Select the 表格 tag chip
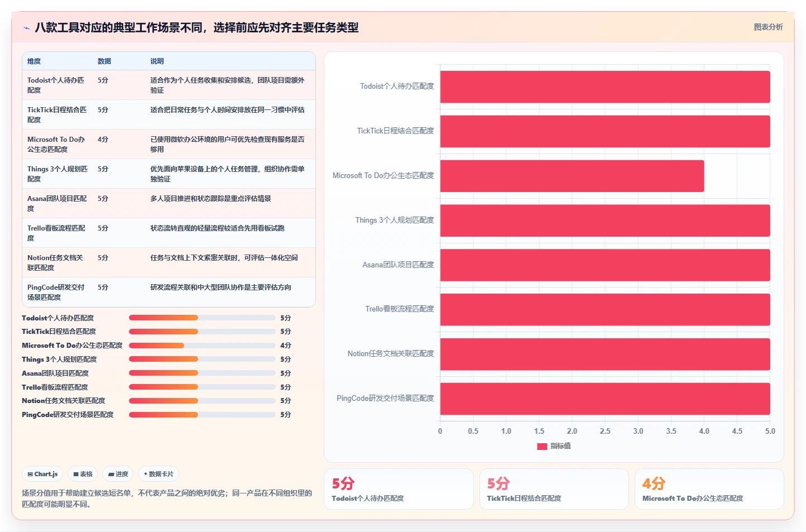The width and height of the screenshot is (806, 532). click(83, 474)
